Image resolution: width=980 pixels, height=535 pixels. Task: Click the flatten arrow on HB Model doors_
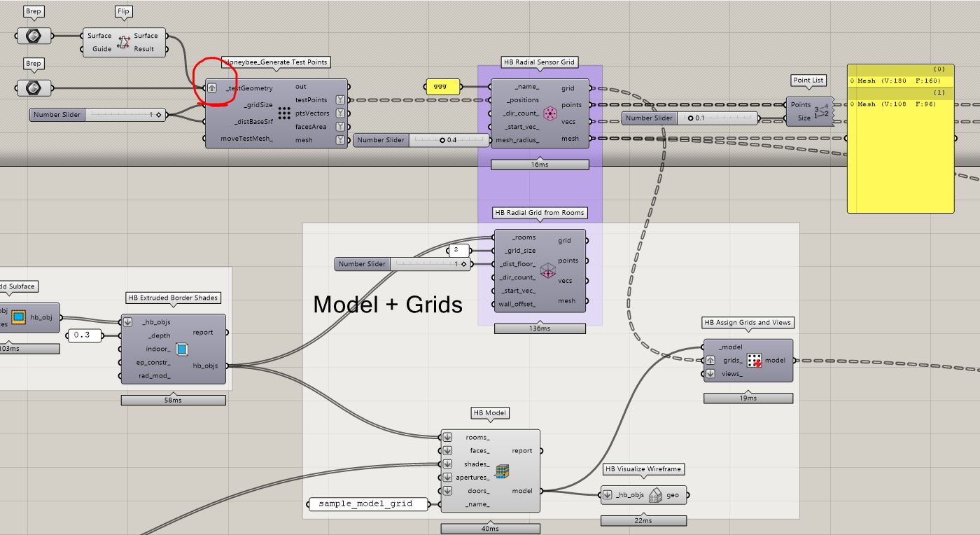click(x=447, y=491)
